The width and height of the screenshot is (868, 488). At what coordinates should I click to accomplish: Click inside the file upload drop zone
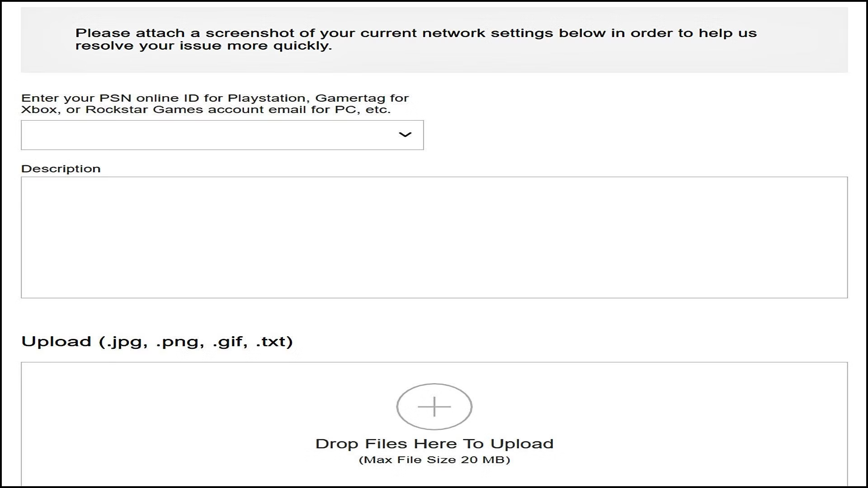pyautogui.click(x=434, y=424)
